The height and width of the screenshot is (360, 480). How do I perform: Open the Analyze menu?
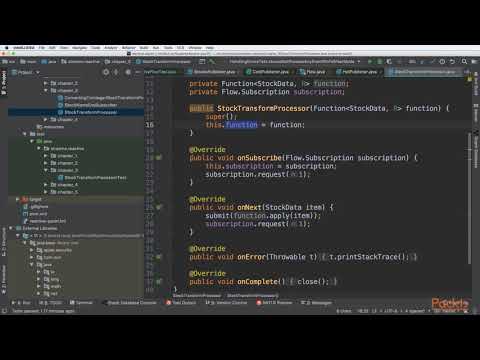tap(111, 48)
